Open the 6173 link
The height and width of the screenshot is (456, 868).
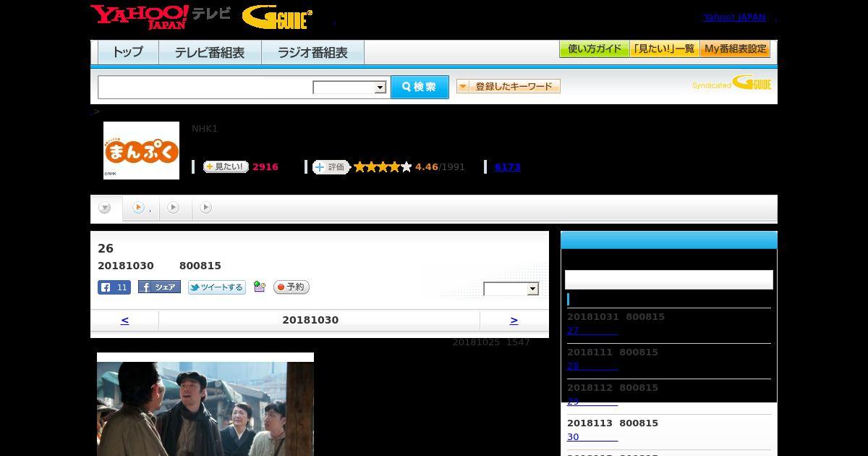(508, 166)
